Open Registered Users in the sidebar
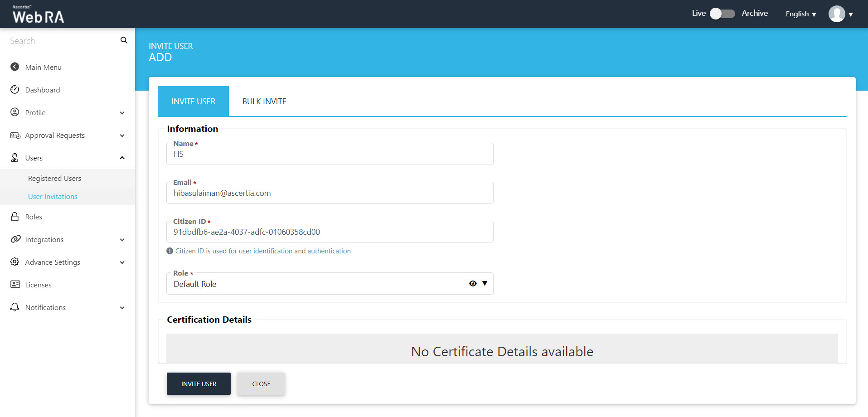868x417 pixels. click(54, 179)
